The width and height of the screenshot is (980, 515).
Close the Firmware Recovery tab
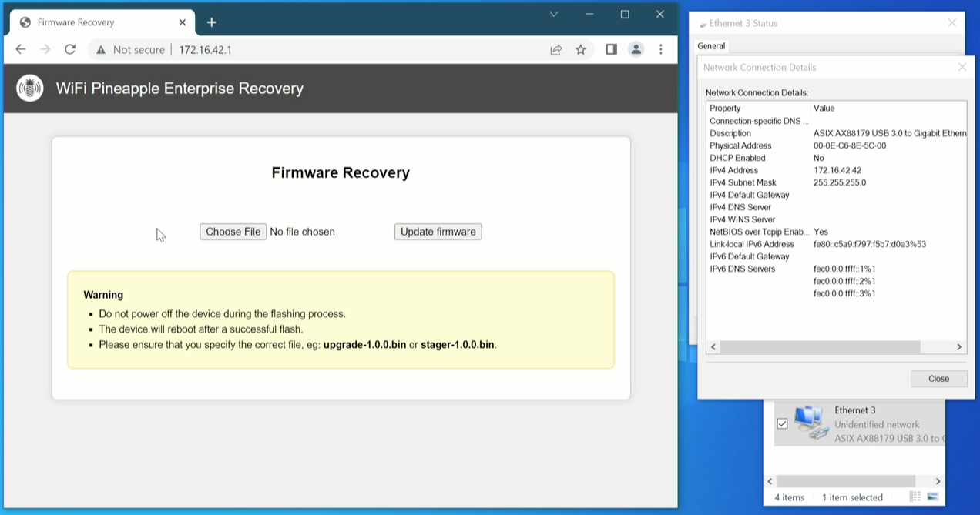click(x=183, y=22)
